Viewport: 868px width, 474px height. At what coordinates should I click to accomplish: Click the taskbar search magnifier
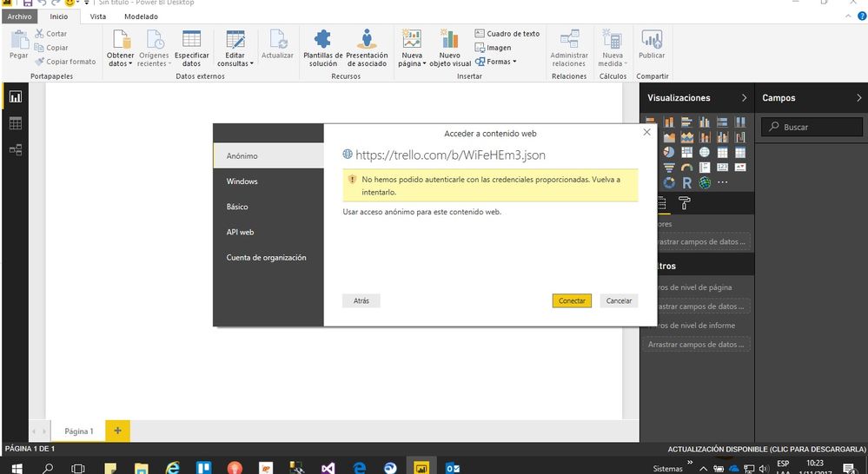coord(48,469)
